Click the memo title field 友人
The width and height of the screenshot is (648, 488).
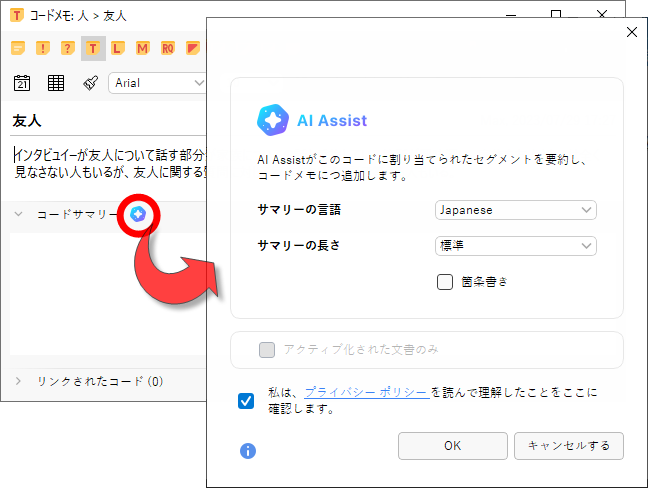[x=108, y=121]
